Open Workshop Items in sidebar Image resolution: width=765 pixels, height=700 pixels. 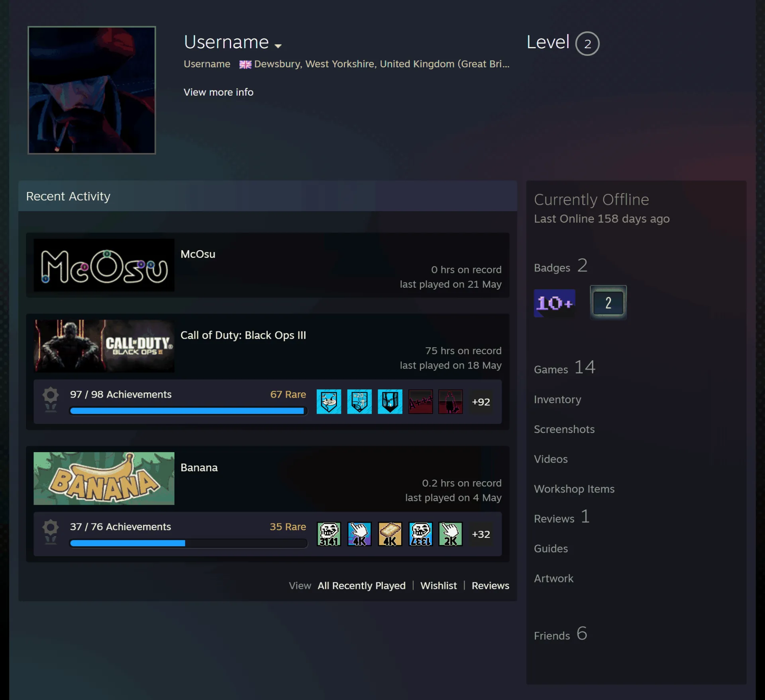(x=574, y=489)
